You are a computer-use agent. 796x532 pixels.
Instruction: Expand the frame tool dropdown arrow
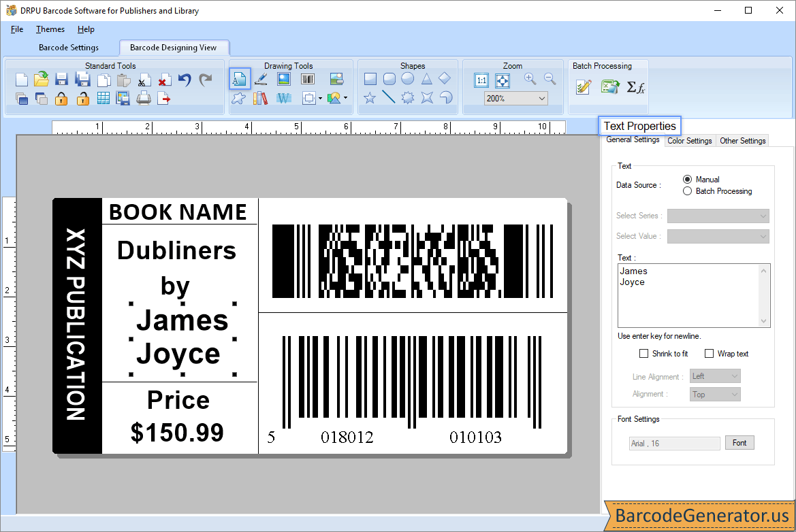pos(320,99)
